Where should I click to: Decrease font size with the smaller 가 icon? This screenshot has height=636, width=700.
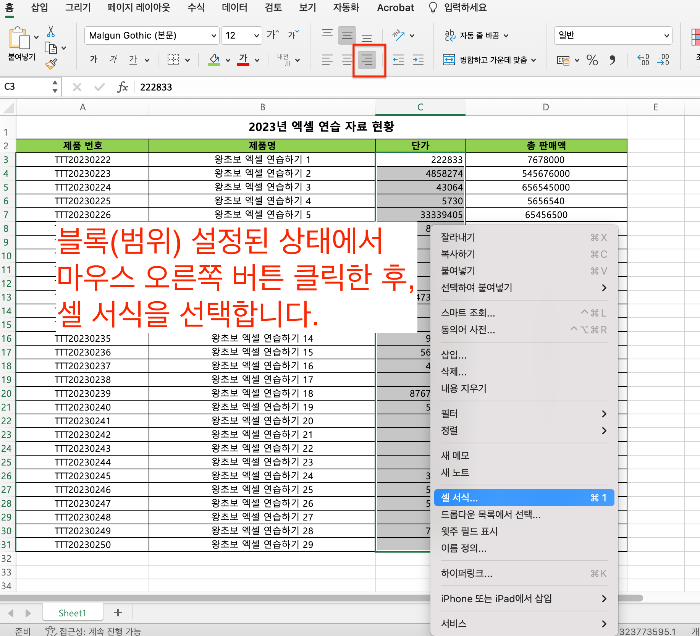(293, 35)
